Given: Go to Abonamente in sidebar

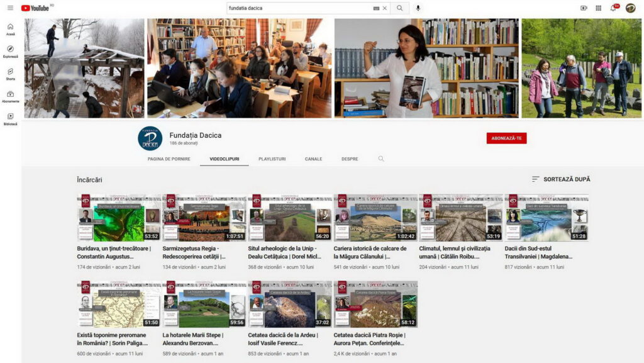Looking at the screenshot, I should tap(10, 96).
